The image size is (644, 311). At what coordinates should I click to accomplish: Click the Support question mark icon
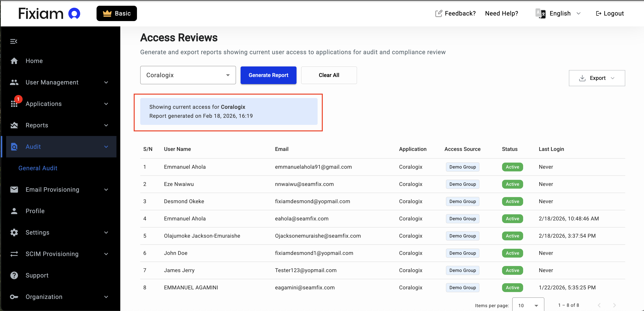[14, 275]
